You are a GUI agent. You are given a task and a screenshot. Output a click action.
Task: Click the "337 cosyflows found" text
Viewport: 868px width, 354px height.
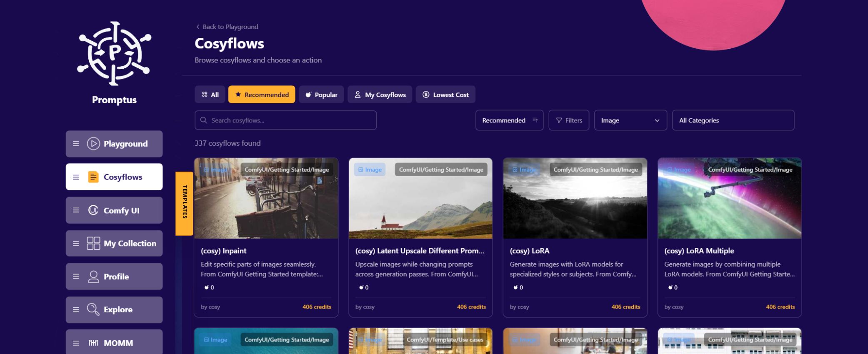click(x=228, y=143)
